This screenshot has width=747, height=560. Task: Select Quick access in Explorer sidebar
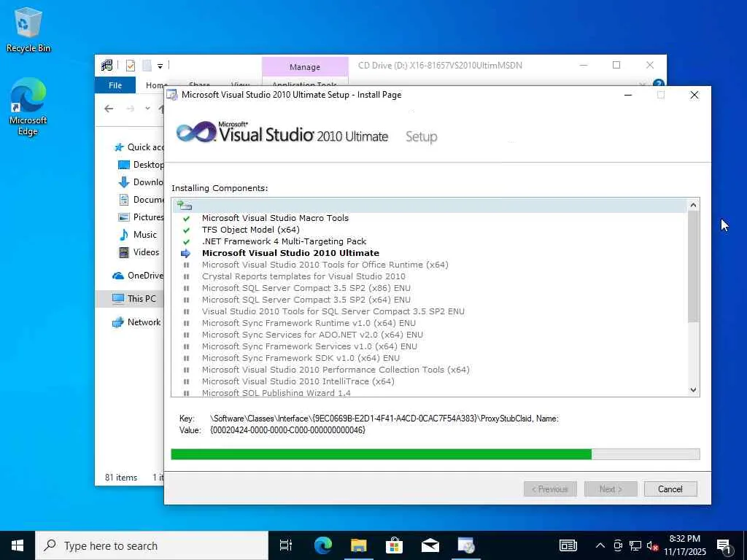pyautogui.click(x=139, y=147)
